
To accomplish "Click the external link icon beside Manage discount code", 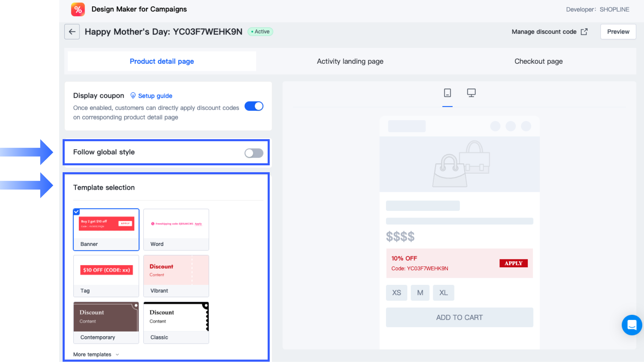I will pos(584,32).
